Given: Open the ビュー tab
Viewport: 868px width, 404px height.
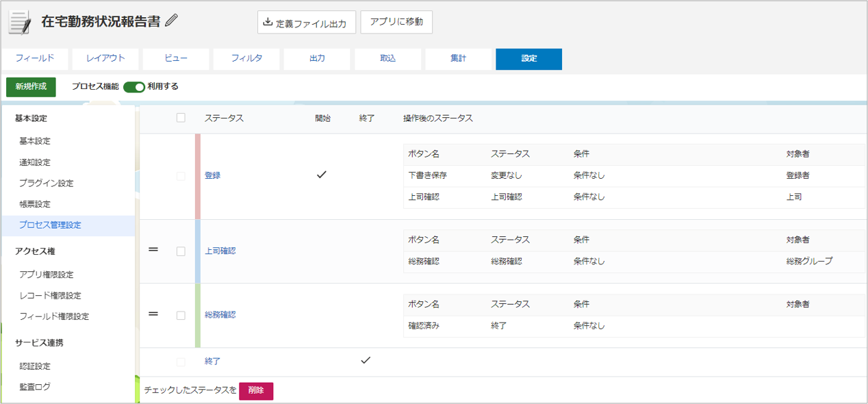Looking at the screenshot, I should coord(176,59).
